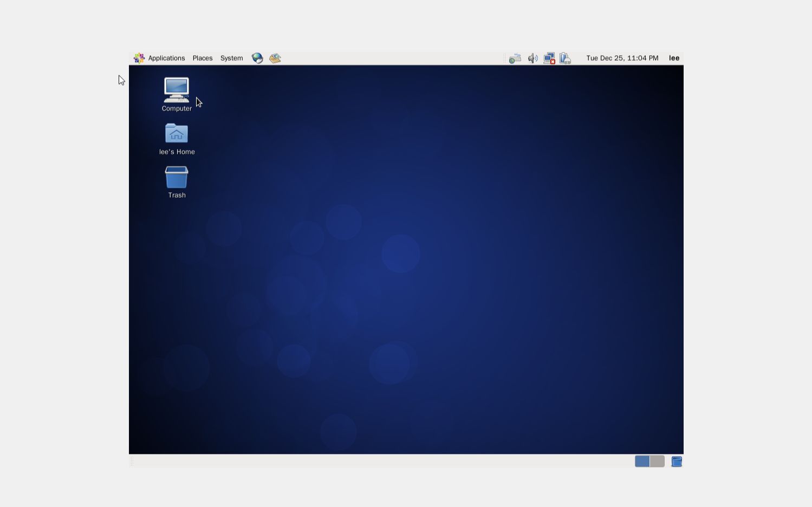Open the volume control speaker icon
The image size is (812, 507).
pos(533,58)
